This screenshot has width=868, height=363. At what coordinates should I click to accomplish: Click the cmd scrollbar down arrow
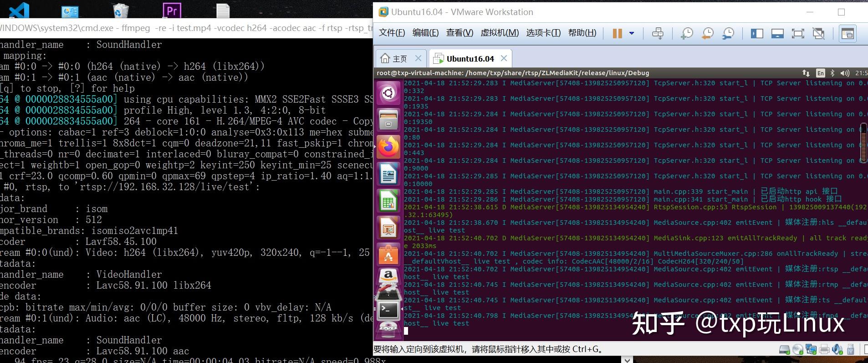click(x=627, y=359)
